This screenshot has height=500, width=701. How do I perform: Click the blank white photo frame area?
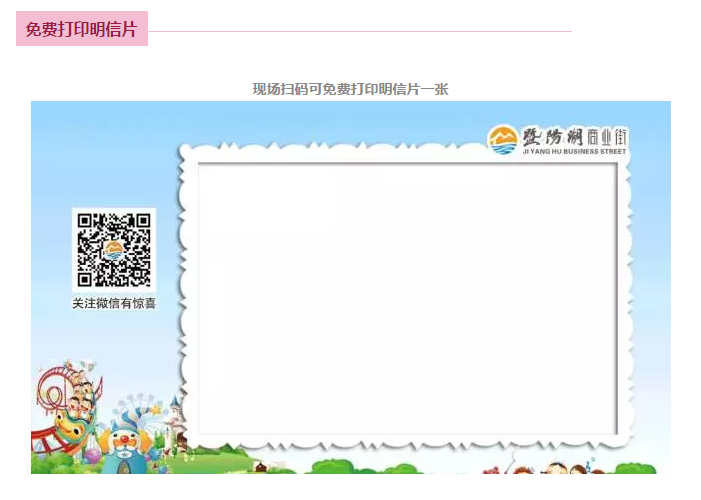click(x=408, y=298)
